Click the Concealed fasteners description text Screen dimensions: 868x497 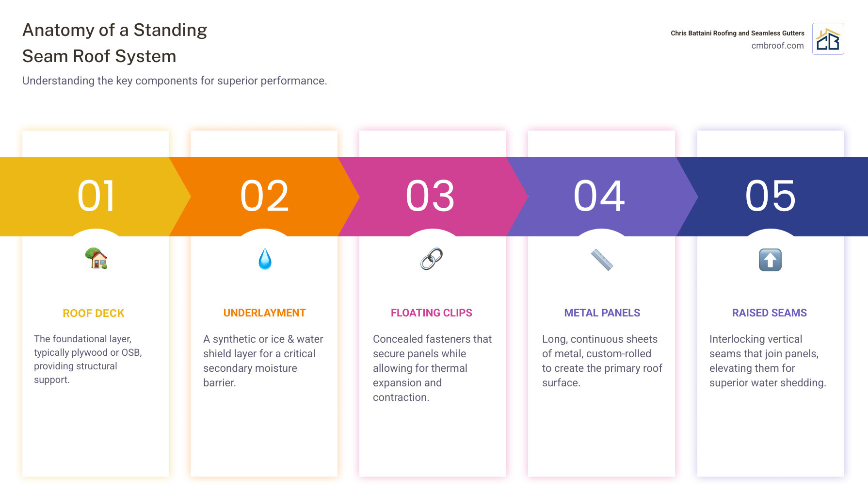[x=432, y=368]
